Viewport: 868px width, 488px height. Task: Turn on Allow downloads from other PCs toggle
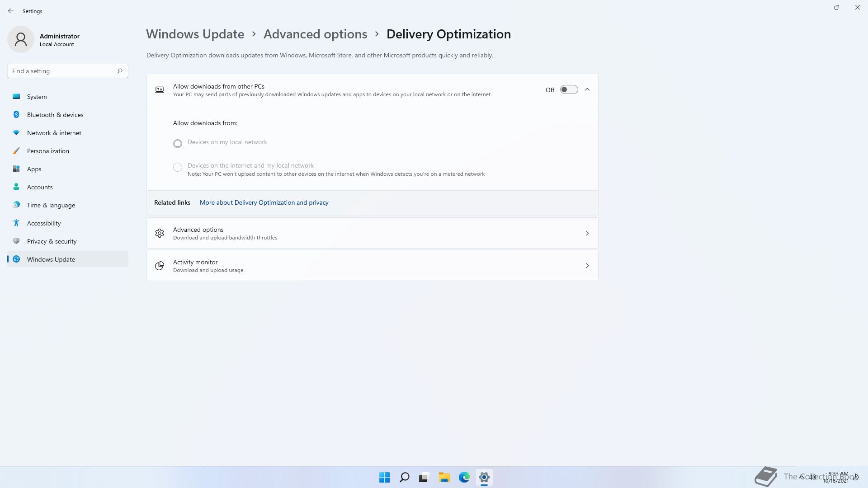569,89
